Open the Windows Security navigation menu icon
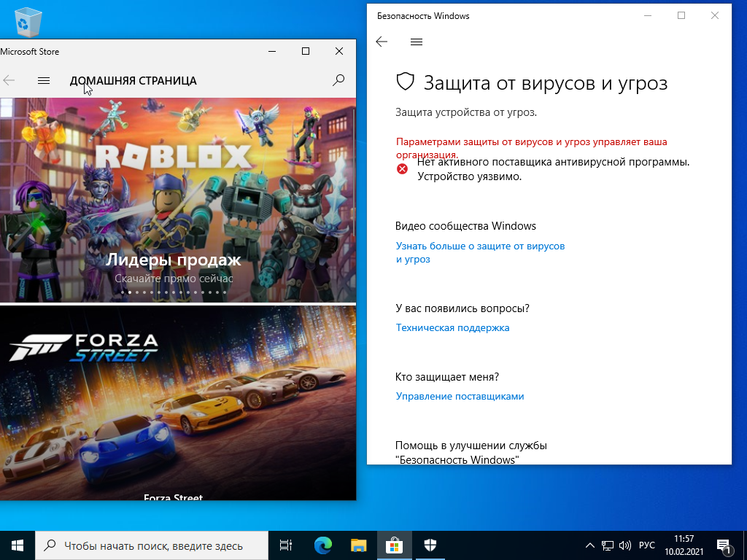The image size is (747, 560). [x=417, y=42]
